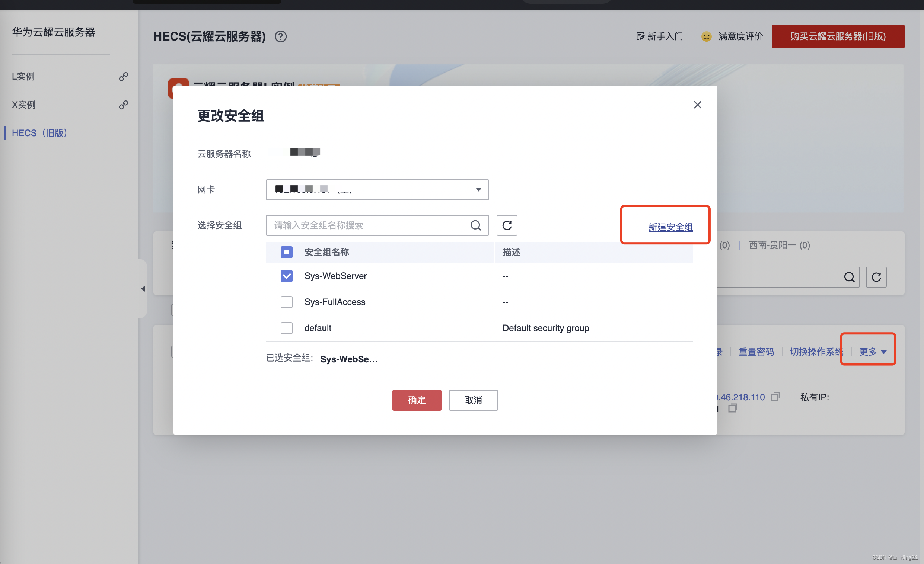Copy the public IP ending 46.218.110
The height and width of the screenshot is (564, 924).
(x=775, y=397)
